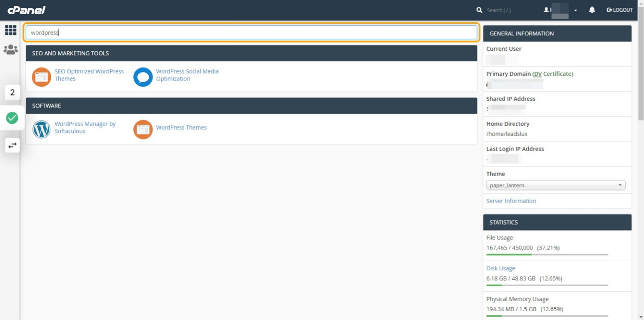Click the Physical Memory Usage progress bar
Image resolution: width=644 pixels, height=320 pixels.
547,316
